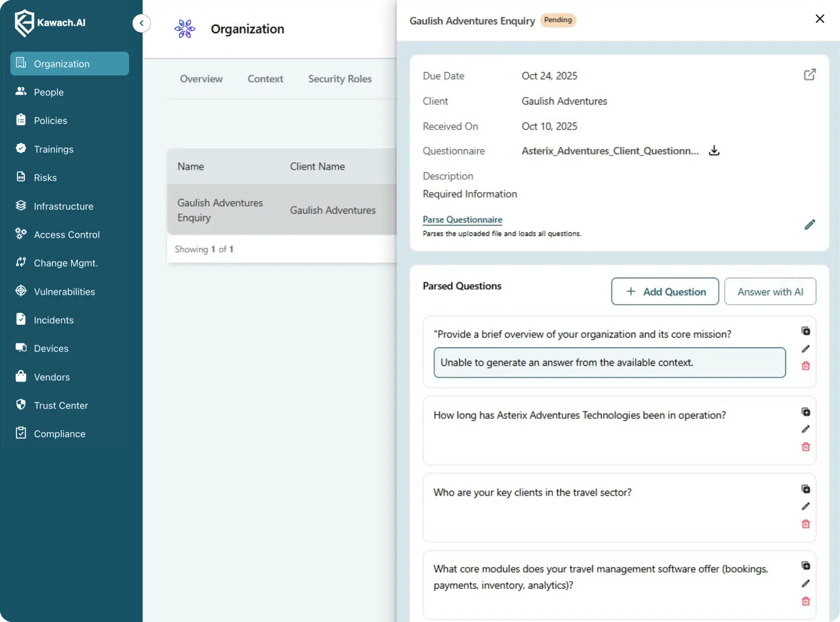Viewport: 840px width, 622px height.
Task: Edit the key clients travel sector question
Action: [x=806, y=507]
